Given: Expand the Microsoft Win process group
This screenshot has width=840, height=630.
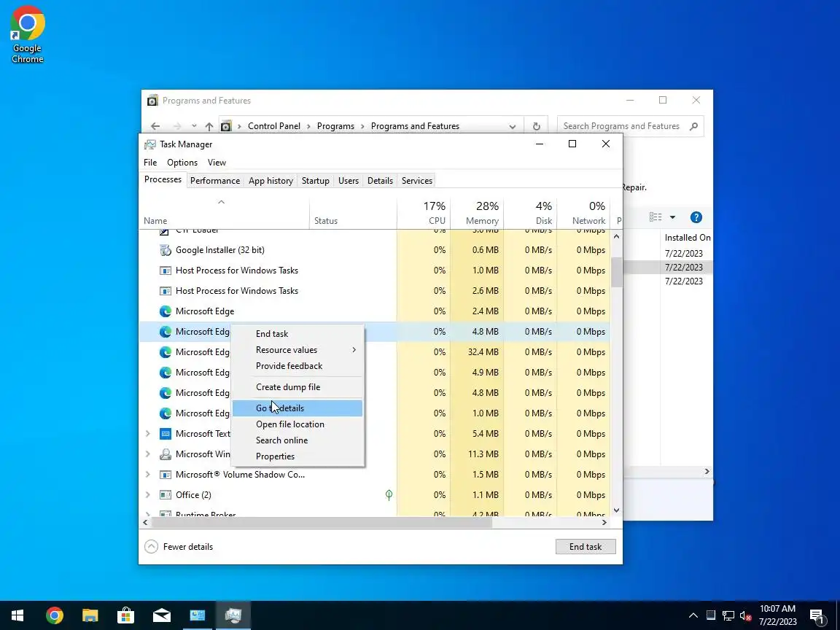Looking at the screenshot, I should 148,454.
